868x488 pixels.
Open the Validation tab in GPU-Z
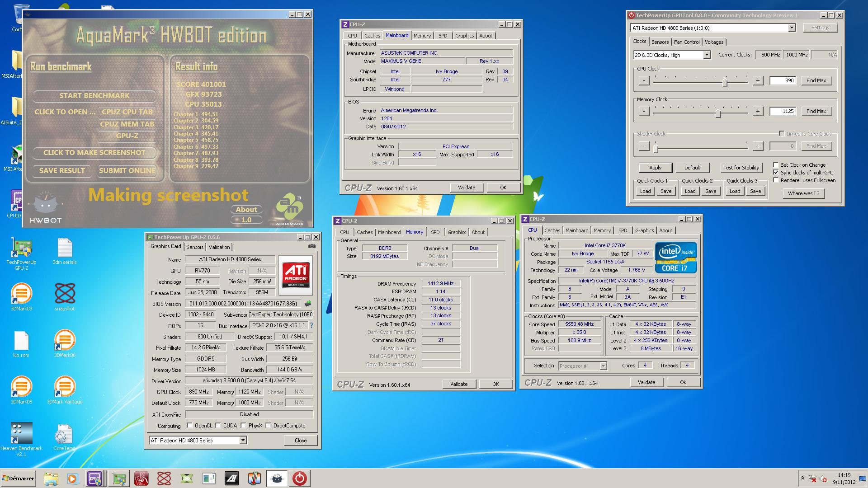[219, 247]
